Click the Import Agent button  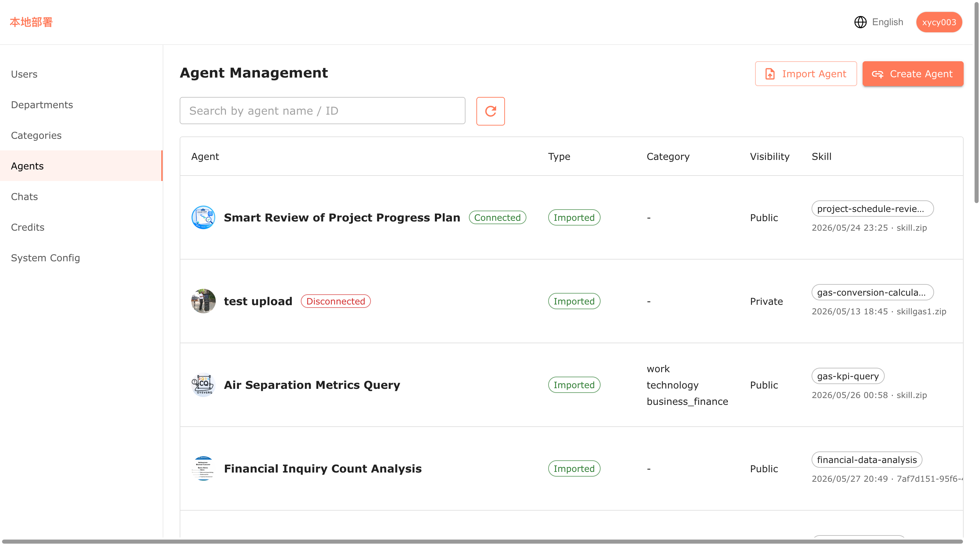tap(806, 74)
